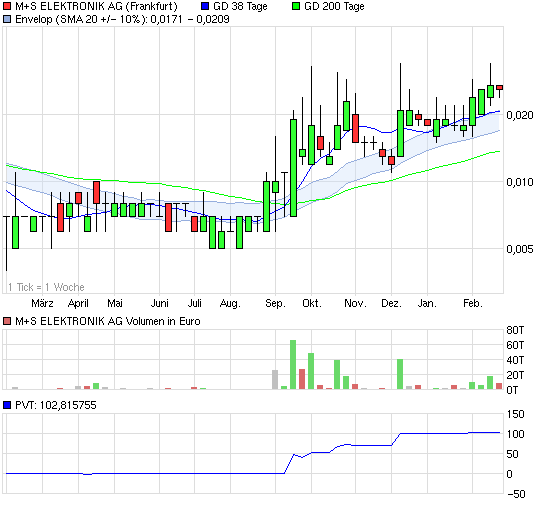Screen dimensions: 545x515
Task: Click the 0T volume axis label
Action: [x=512, y=390]
